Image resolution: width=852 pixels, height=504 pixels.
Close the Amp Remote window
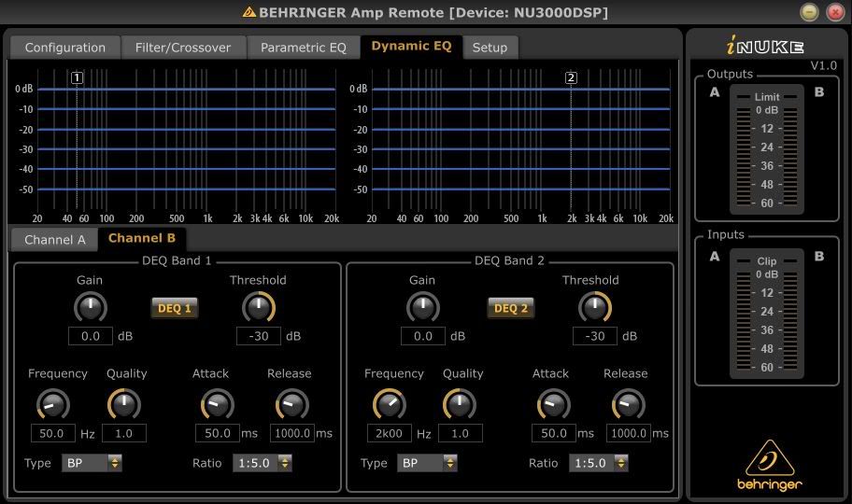pyautogui.click(x=835, y=12)
